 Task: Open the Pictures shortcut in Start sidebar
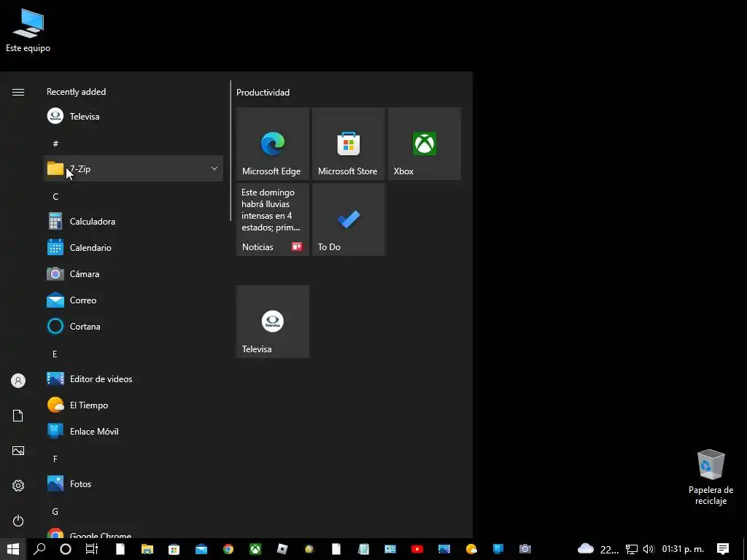point(18,451)
